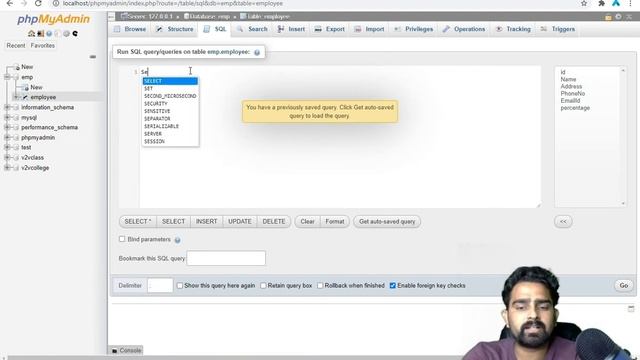Open the browser three-dot menu
This screenshot has height=360, width=640.
pyautogui.click(x=631, y=3)
